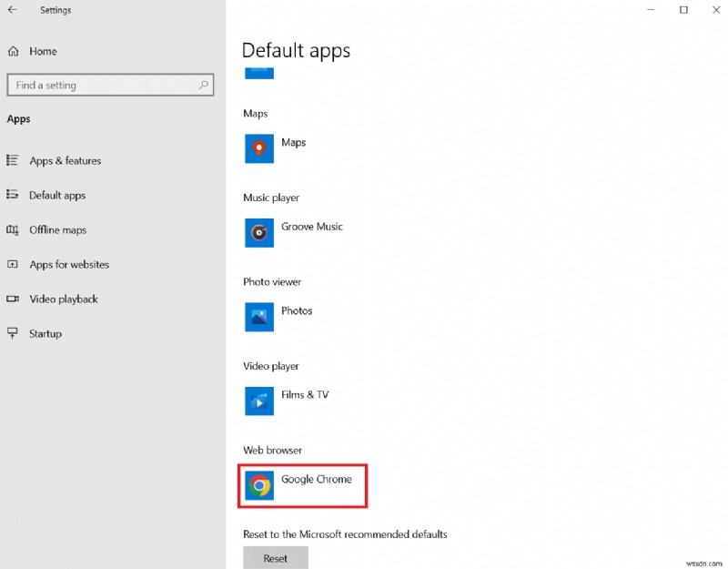Click the Google Chrome browser icon
This screenshot has height=569, width=728.
point(259,485)
